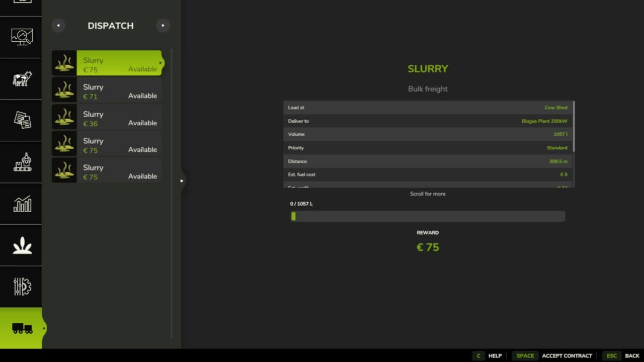The width and height of the screenshot is (644, 362).
Task: Click the SLURRY contract title
Action: click(428, 69)
